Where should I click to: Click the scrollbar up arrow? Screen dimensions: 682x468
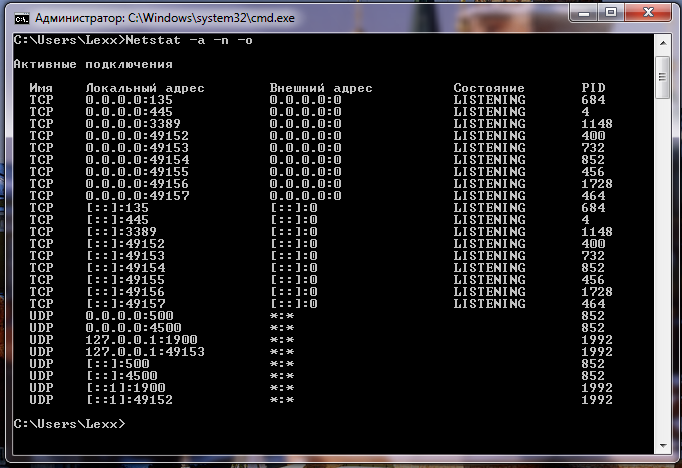tap(662, 42)
